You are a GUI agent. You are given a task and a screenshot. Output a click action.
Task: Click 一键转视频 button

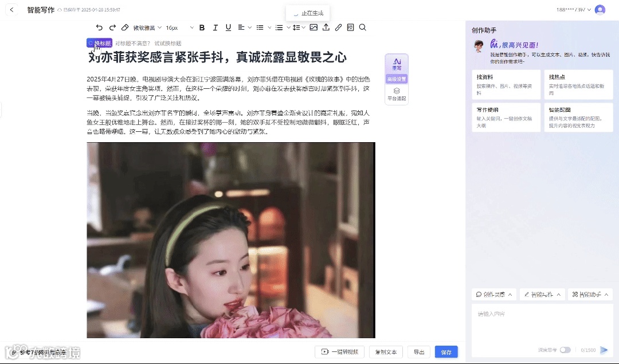339,352
